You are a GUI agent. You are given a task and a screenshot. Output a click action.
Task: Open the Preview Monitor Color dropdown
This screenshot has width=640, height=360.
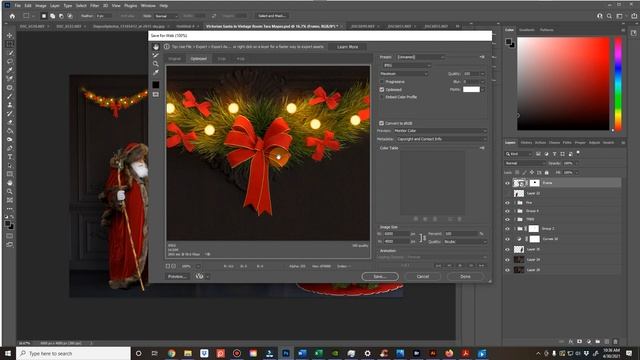(x=440, y=131)
